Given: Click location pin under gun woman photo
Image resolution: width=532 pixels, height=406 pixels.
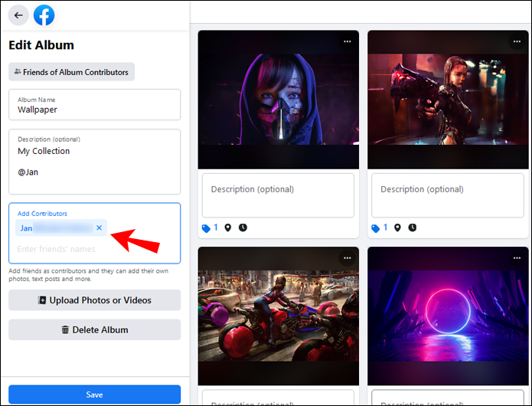Looking at the screenshot, I should coord(397,228).
